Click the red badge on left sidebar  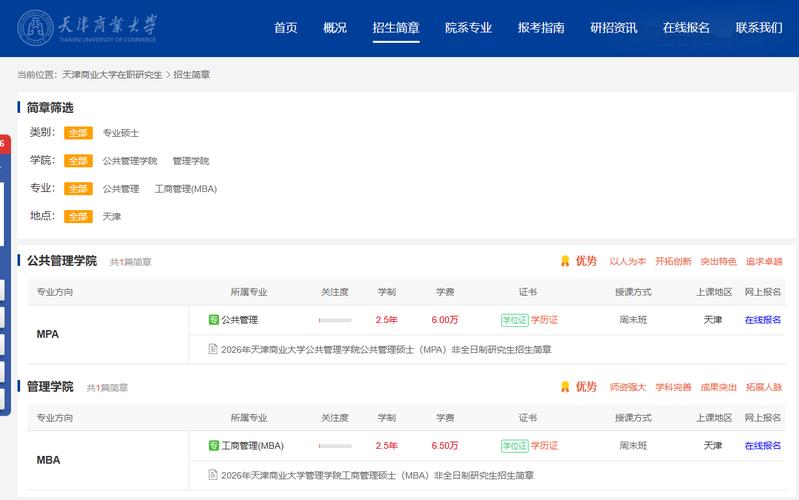point(4,144)
